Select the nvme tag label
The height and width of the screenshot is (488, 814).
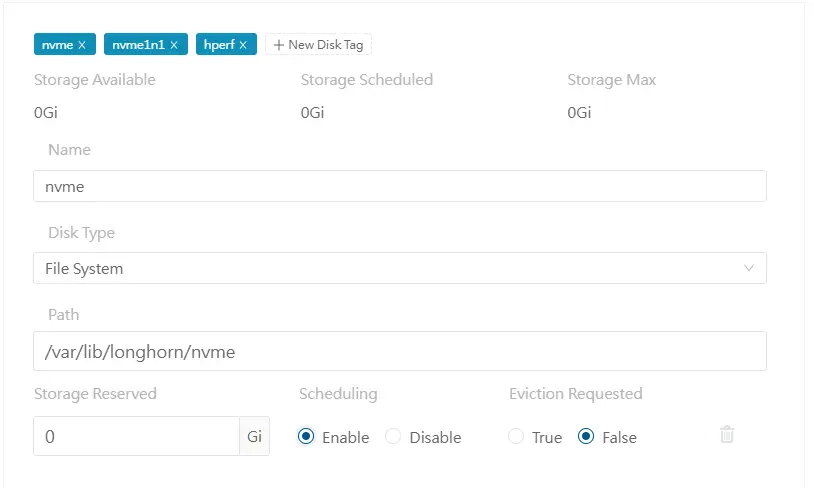(x=58, y=45)
